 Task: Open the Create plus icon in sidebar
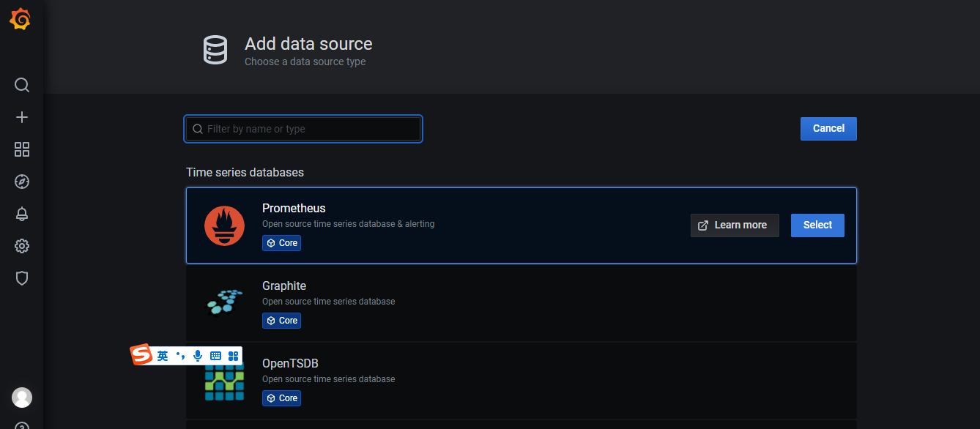pyautogui.click(x=22, y=117)
